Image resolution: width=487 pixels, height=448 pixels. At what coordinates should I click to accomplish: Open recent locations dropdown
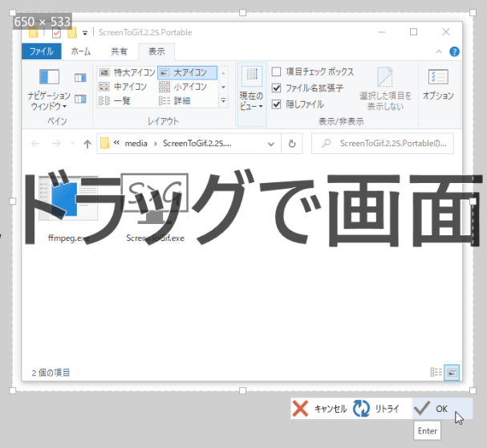pyautogui.click(x=73, y=144)
